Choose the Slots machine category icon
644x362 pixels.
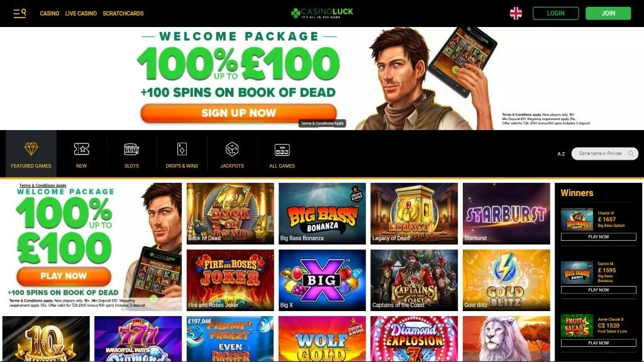point(131,150)
